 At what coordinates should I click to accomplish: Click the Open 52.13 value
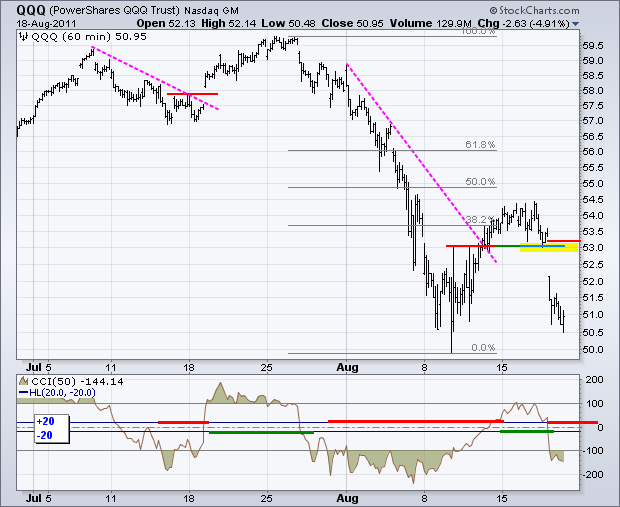pos(166,24)
